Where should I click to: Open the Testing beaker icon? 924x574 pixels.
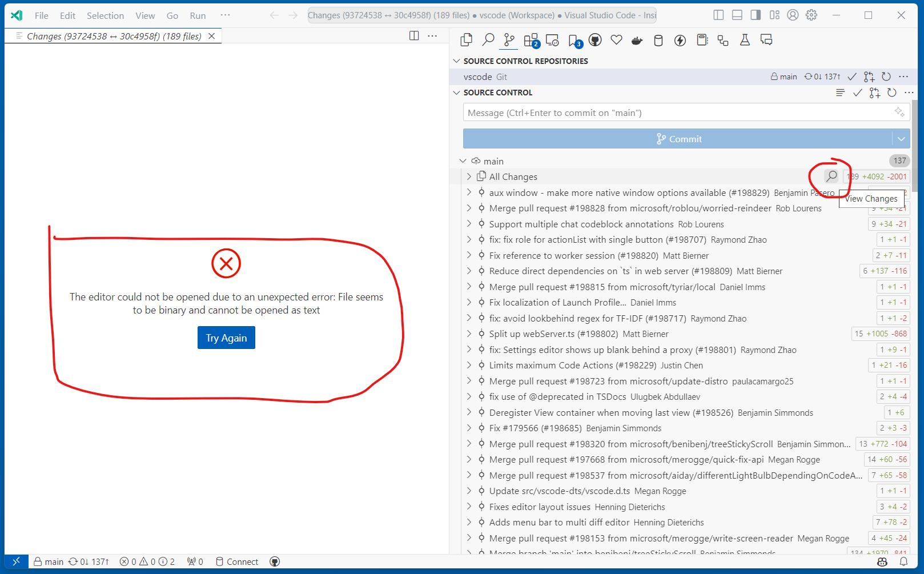(x=744, y=40)
